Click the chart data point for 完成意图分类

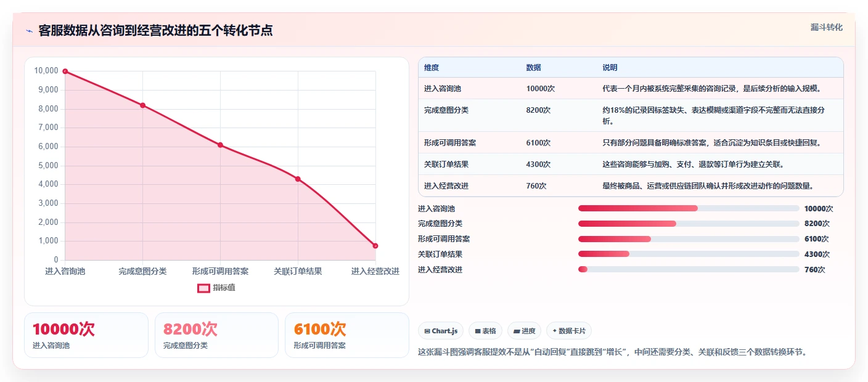coord(142,105)
